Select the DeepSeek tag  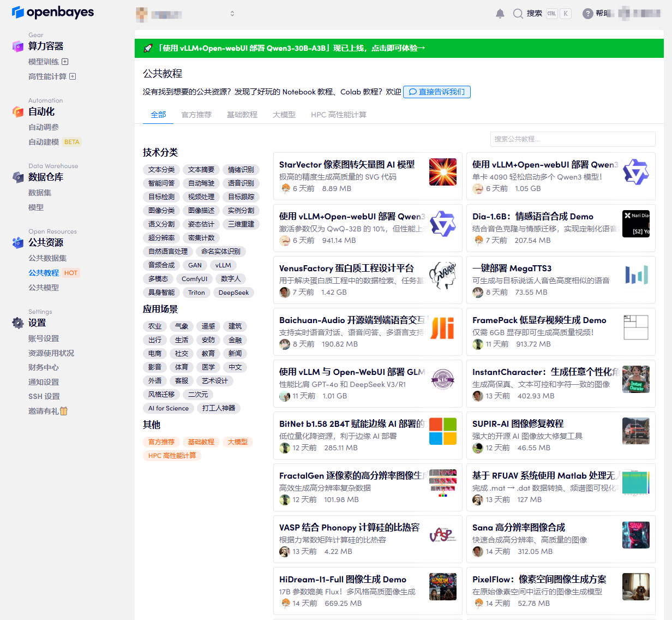point(233,293)
